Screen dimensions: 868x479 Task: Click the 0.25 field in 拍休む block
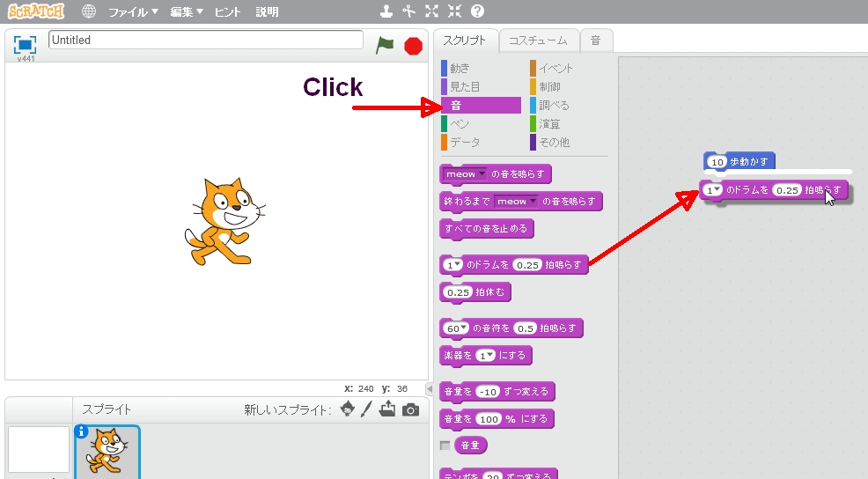click(459, 292)
